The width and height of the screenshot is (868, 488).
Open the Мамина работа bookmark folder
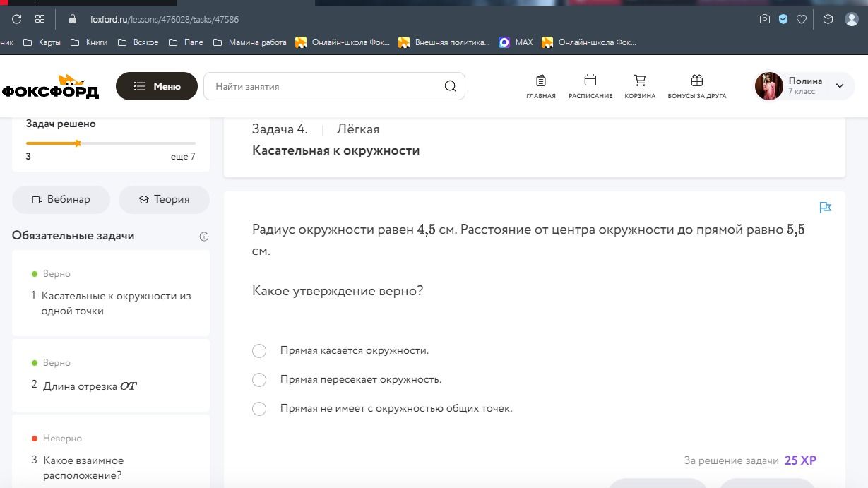pyautogui.click(x=249, y=42)
